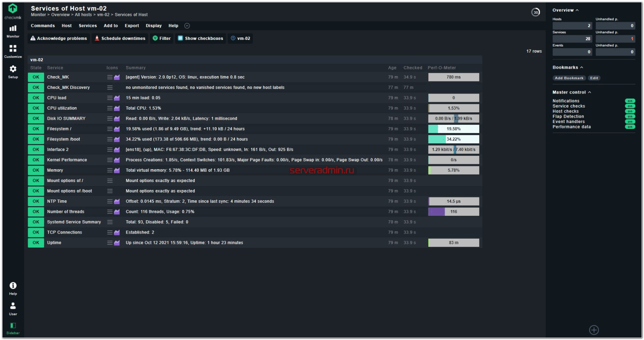Toggle the Host checks master switch
644x340 pixels.
pos(630,111)
